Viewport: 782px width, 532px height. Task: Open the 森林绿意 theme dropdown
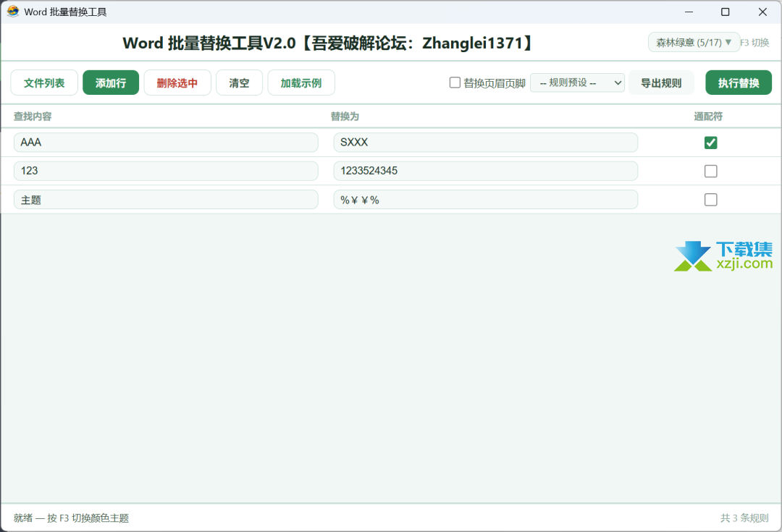click(694, 43)
